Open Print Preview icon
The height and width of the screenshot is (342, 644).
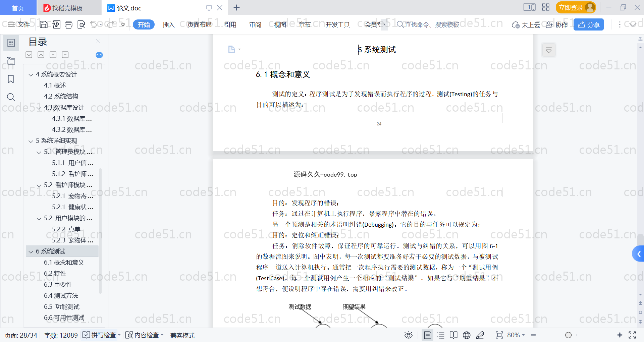[x=81, y=24]
